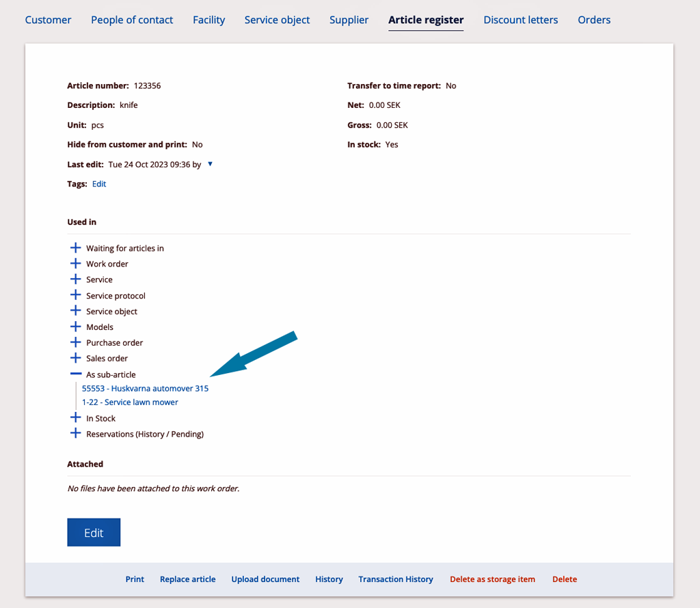Click the Gross value 0.00 SEK
Screen dimensions: 700x608
coord(392,125)
